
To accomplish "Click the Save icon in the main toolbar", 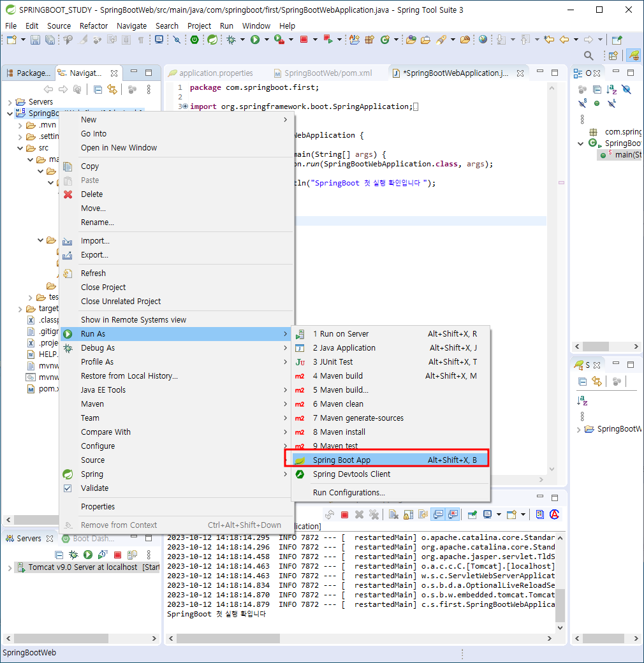I will (x=35, y=40).
